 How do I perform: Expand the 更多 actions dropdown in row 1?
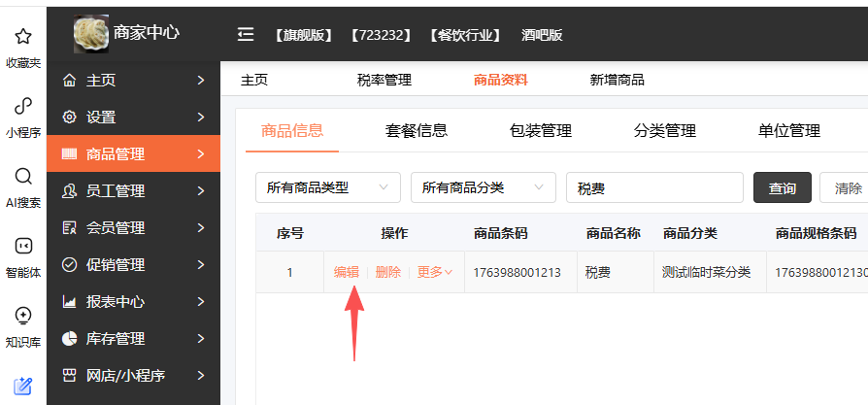(x=434, y=272)
